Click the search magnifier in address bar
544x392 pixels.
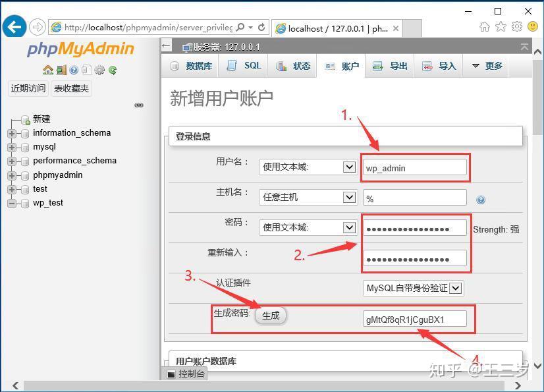click(240, 27)
